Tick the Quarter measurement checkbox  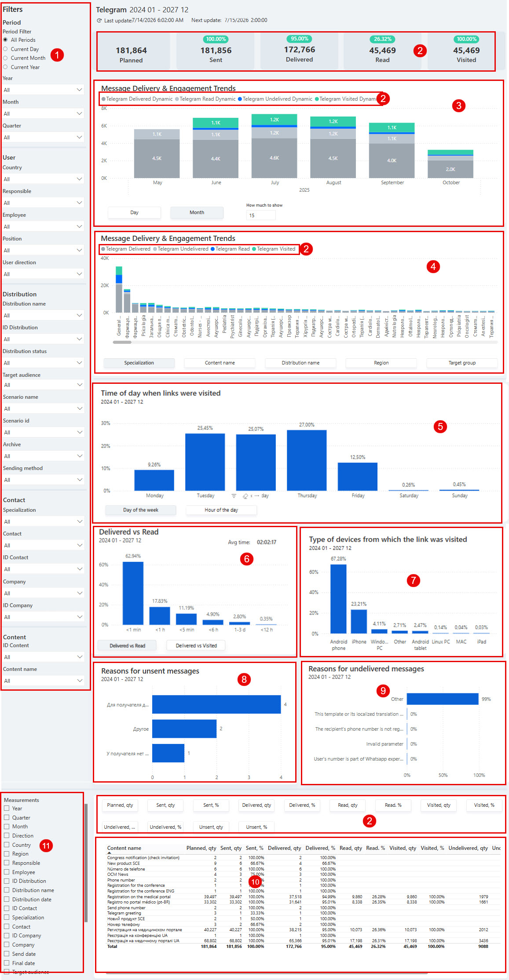click(7, 817)
